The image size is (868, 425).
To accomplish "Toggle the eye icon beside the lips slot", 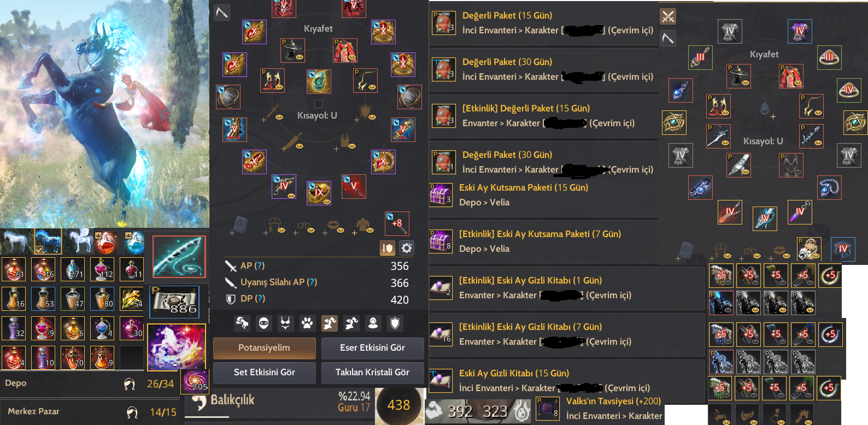I will pyautogui.click(x=340, y=231).
